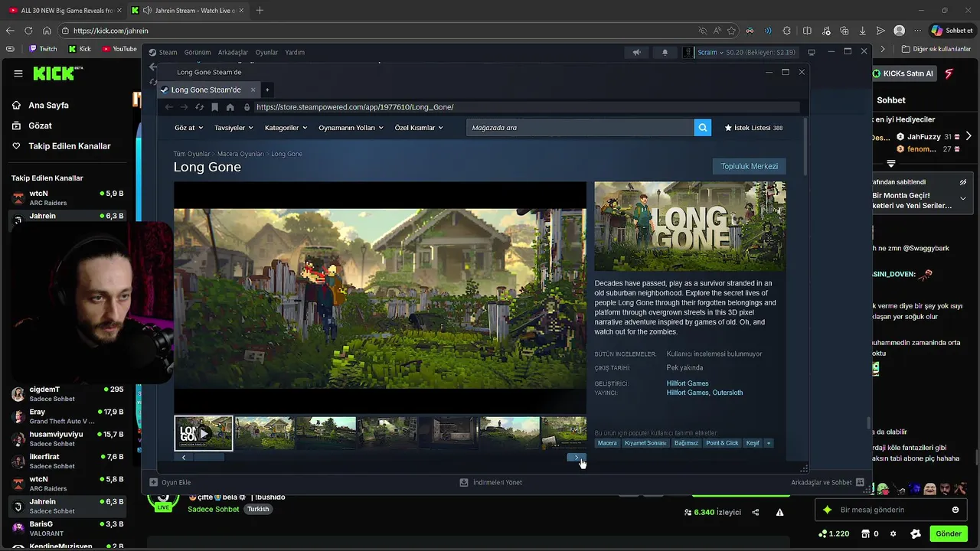
Task: Open Arkadaşlar menu in Steam
Action: [x=233, y=52]
